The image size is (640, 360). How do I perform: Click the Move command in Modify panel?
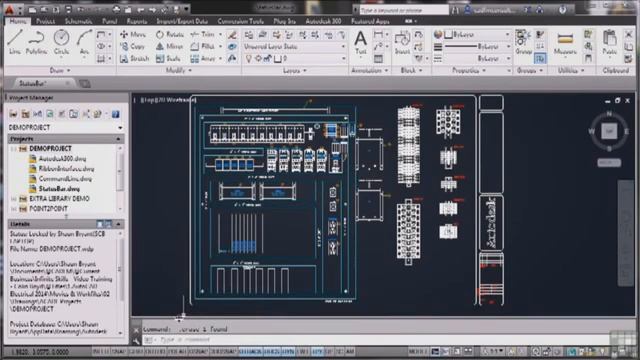(133, 35)
